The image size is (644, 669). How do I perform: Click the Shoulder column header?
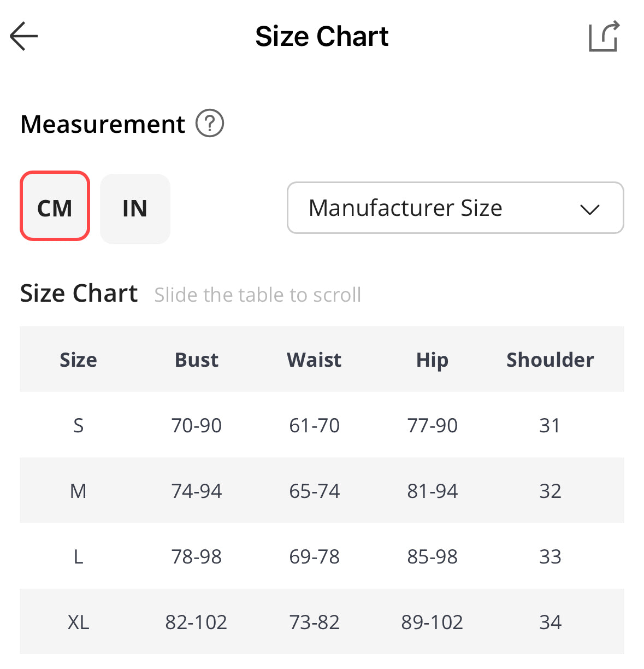[550, 360]
